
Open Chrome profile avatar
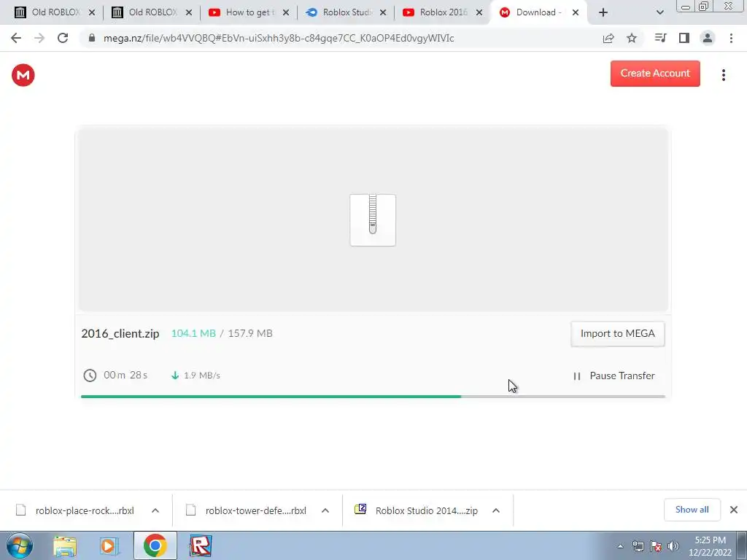click(x=708, y=38)
